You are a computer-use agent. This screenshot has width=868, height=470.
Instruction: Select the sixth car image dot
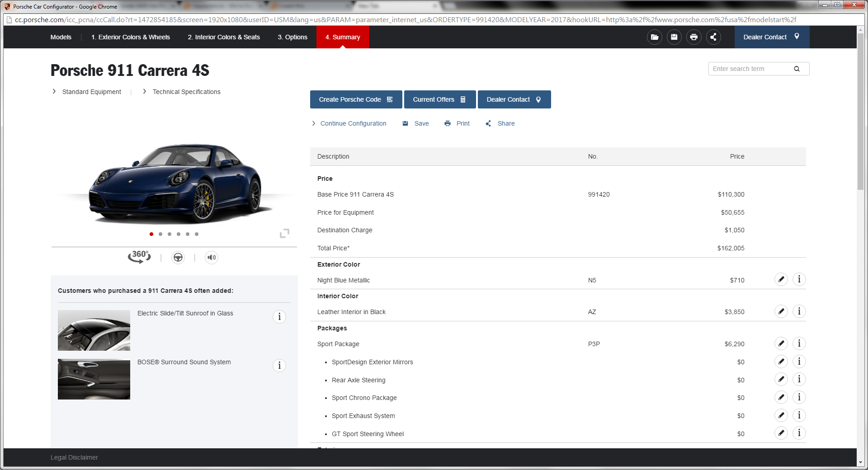[x=197, y=234]
